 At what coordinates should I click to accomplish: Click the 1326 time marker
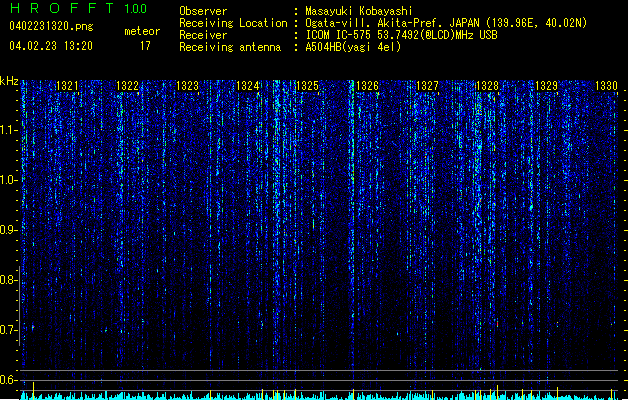tap(367, 86)
